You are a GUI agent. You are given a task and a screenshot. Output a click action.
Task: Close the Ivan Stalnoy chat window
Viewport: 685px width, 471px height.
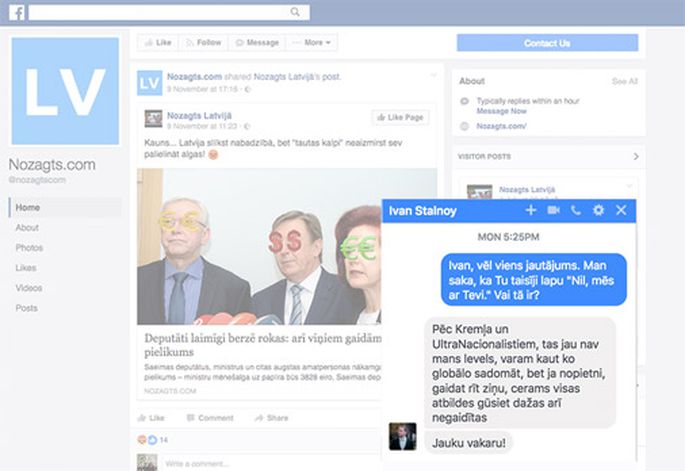621,210
